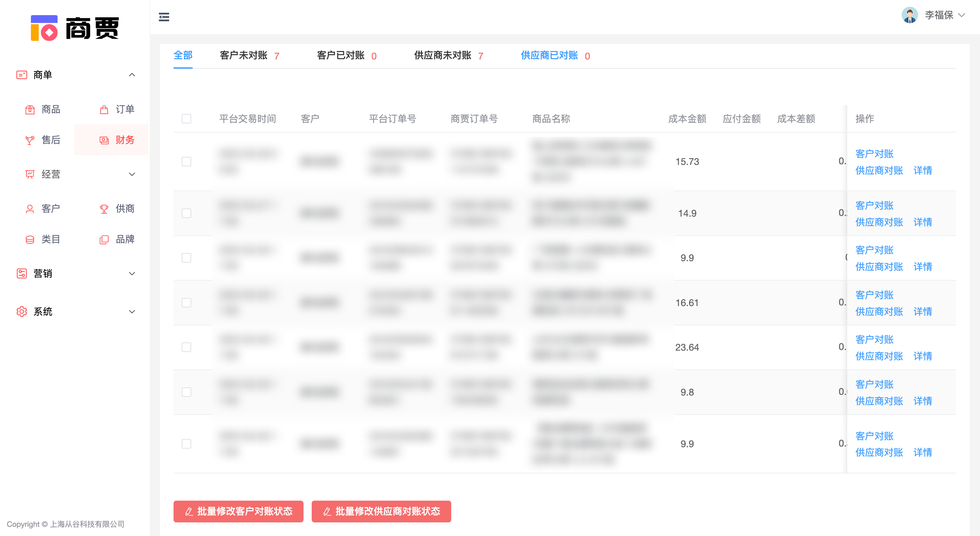980x536 pixels.
Task: Click the 批量修改客户对账状态 button
Action: (238, 511)
